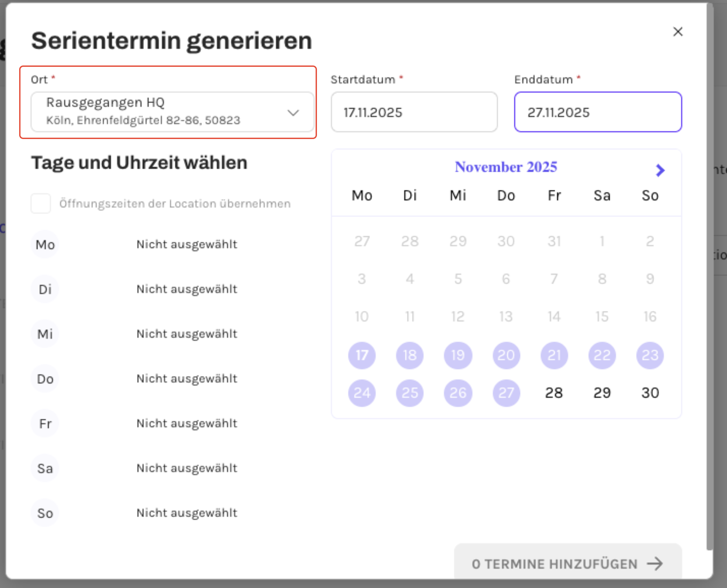Click the Enddatum input field
Viewport: 727px width, 588px height.
point(598,112)
